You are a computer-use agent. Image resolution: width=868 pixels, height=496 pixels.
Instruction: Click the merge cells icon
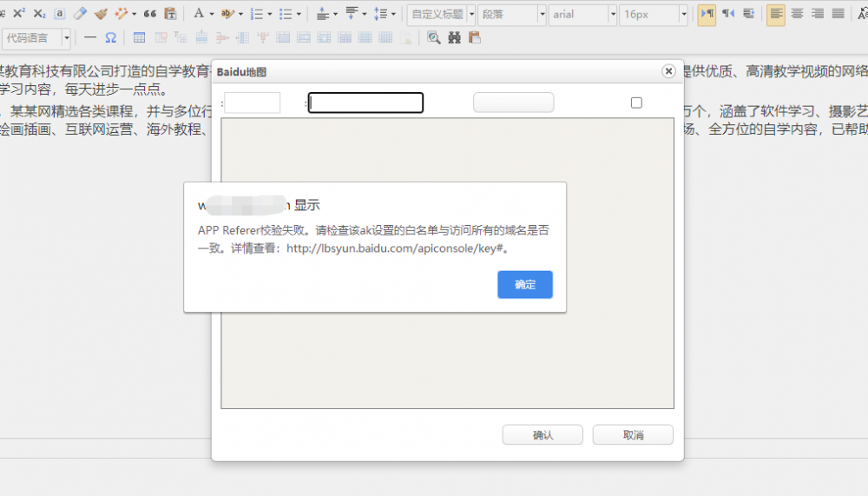[283, 37]
